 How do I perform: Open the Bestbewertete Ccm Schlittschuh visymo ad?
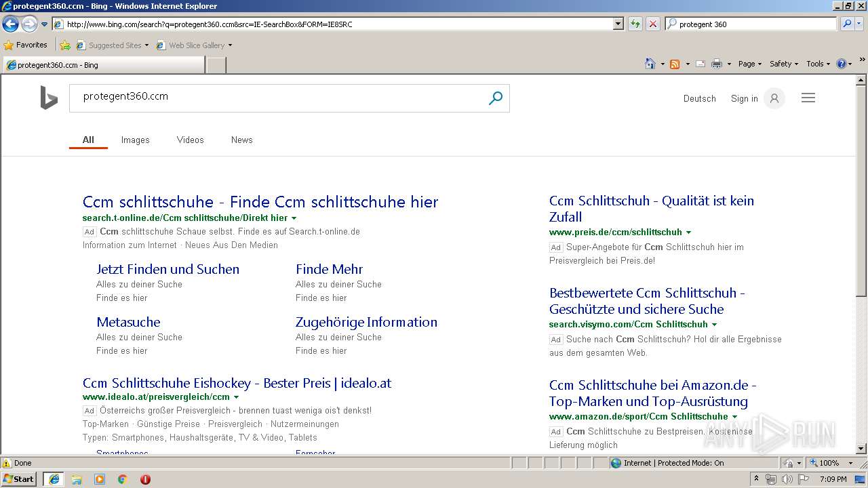coord(647,301)
